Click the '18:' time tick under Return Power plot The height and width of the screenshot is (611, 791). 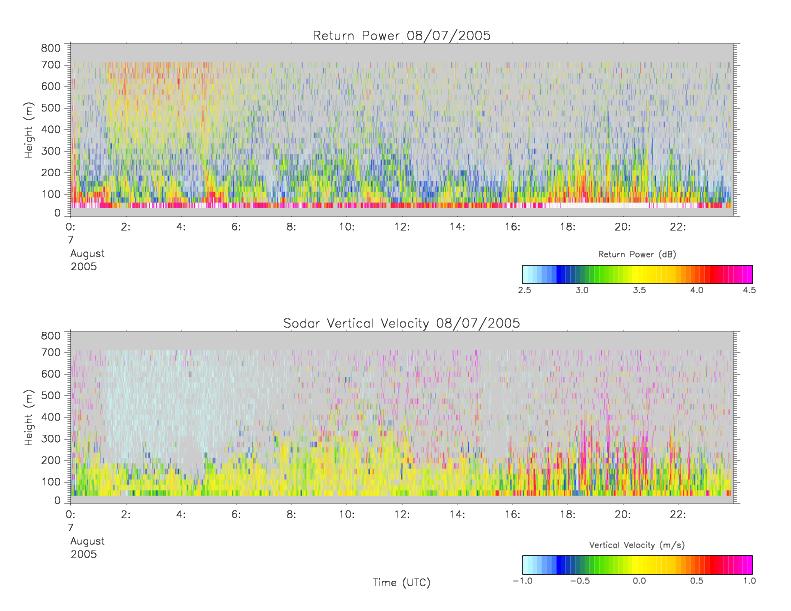point(568,227)
